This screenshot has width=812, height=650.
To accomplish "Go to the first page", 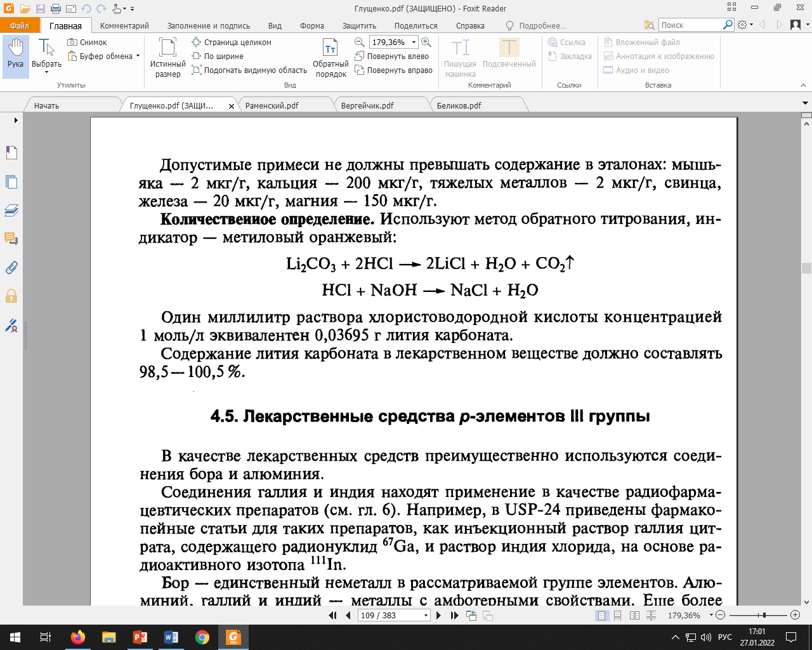I will 332,615.
